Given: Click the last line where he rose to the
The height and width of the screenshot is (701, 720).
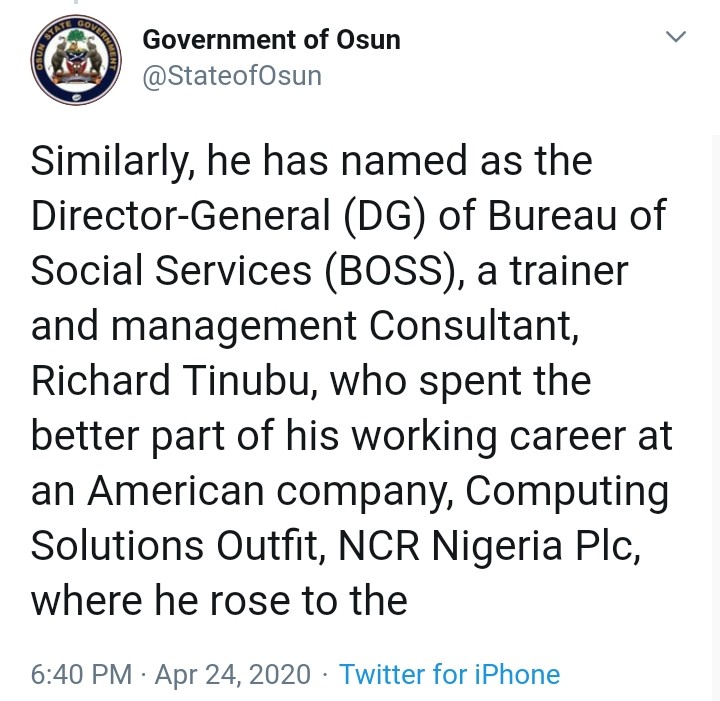Looking at the screenshot, I should click(x=219, y=601).
